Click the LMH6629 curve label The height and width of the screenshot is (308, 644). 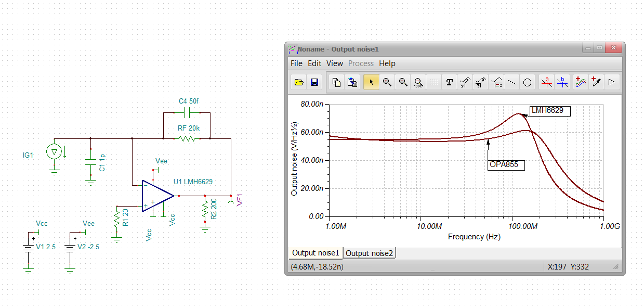tap(550, 110)
